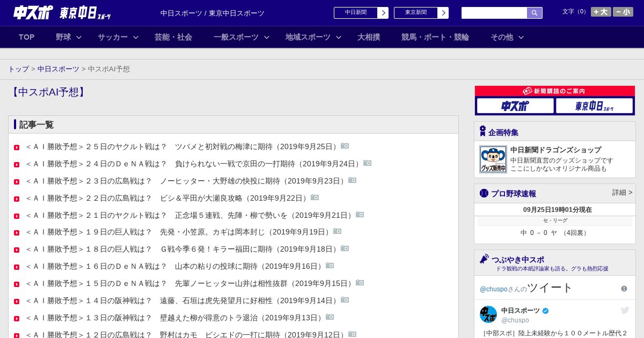The width and height of the screenshot is (644, 338).
Task: Click the Twitter bird icon on tweet
Action: (x=625, y=310)
